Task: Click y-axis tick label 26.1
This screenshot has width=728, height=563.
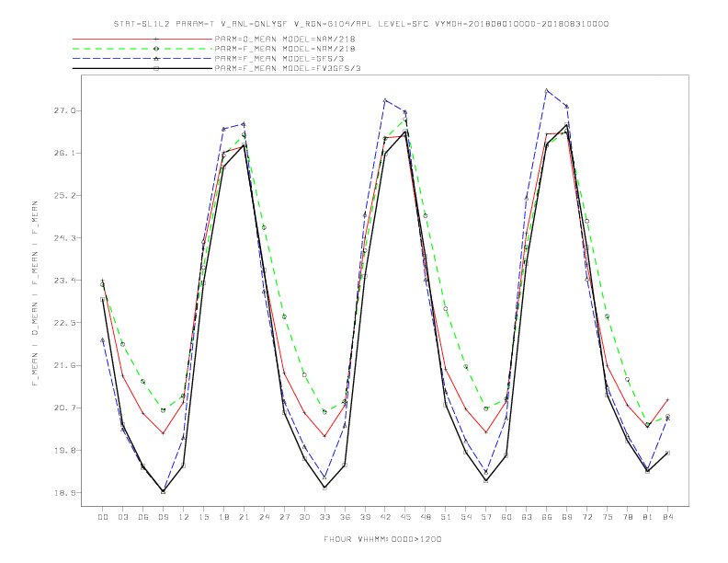Action: pos(64,153)
